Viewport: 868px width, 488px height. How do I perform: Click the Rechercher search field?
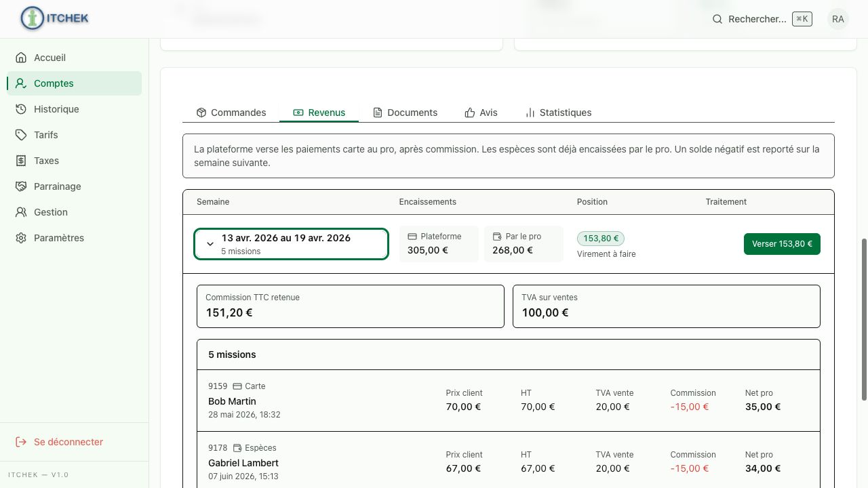(762, 19)
